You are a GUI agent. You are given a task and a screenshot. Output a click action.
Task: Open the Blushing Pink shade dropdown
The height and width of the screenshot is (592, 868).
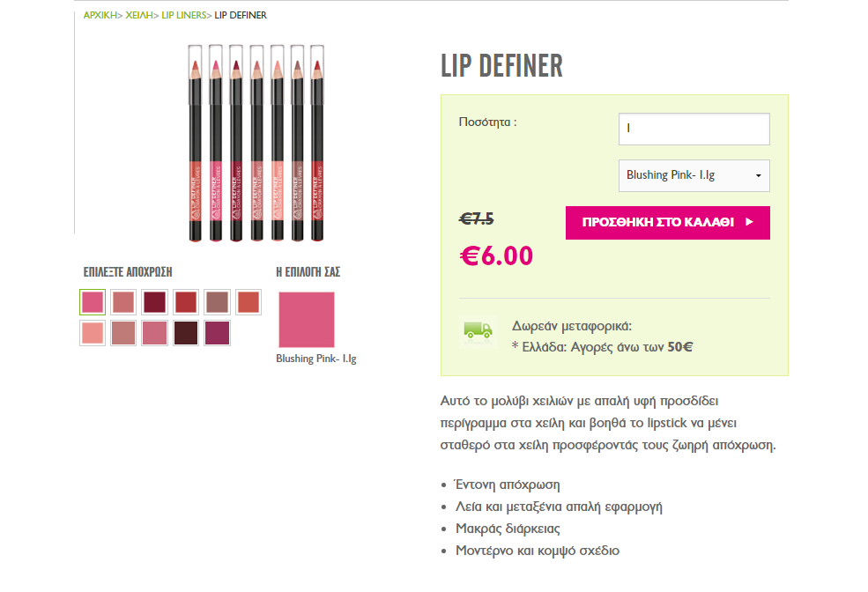(x=694, y=175)
